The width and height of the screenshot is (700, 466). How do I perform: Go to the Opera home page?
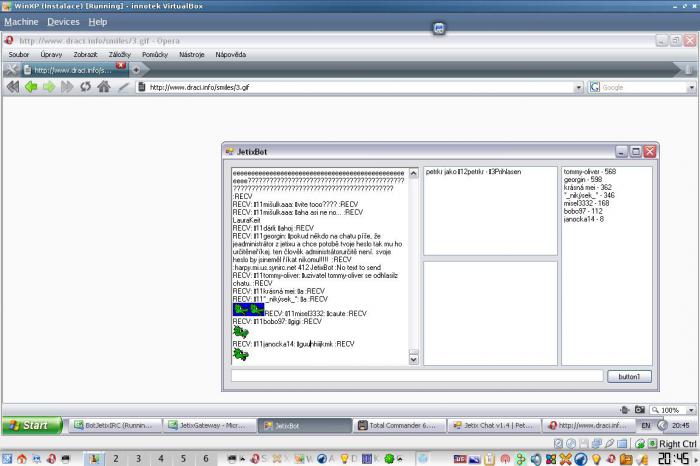[x=104, y=87]
